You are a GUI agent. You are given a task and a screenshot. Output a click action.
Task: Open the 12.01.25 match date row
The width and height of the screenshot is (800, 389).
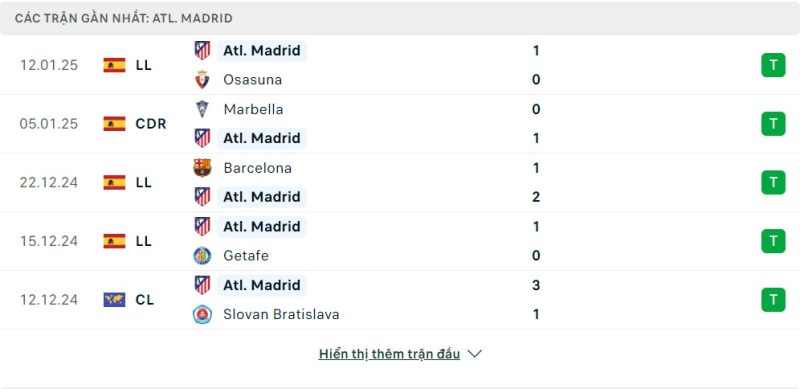click(x=400, y=65)
